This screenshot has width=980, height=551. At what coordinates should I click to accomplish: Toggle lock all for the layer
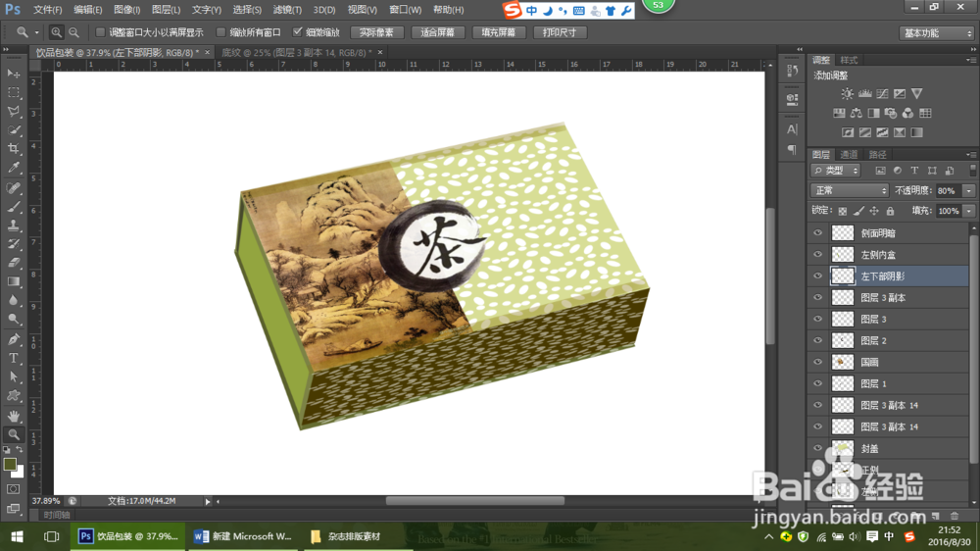890,212
